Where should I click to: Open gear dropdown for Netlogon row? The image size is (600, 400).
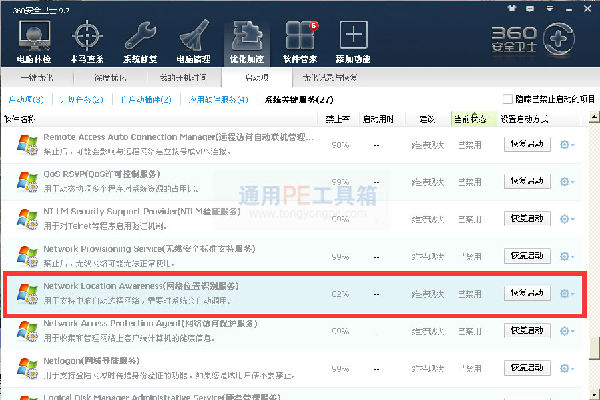567,368
